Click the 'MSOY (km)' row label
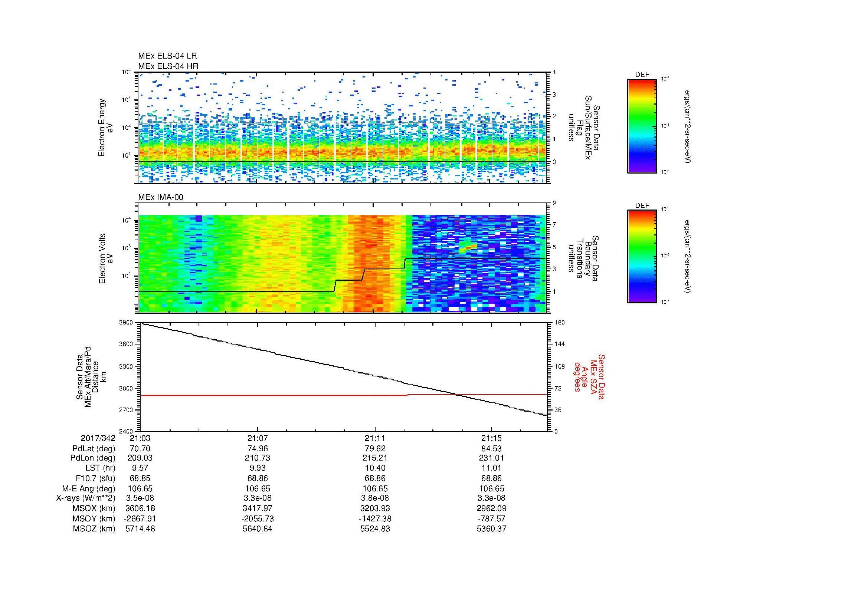868x613 pixels. pos(94,518)
